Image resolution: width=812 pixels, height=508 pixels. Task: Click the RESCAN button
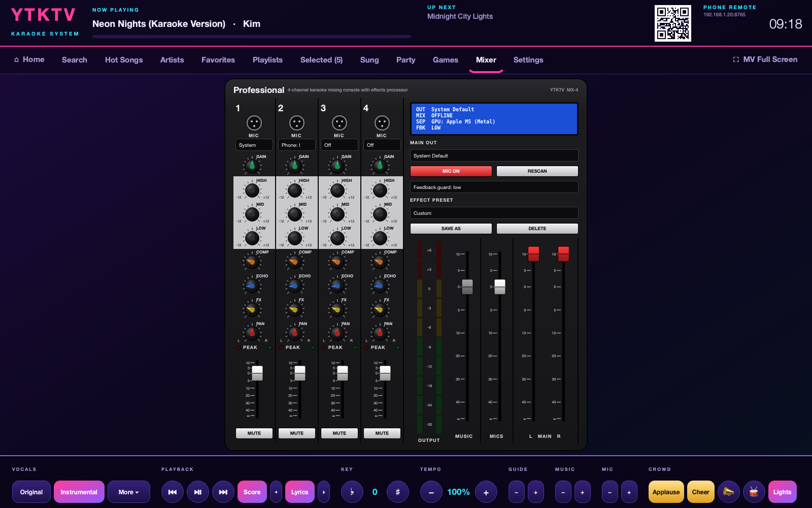537,171
